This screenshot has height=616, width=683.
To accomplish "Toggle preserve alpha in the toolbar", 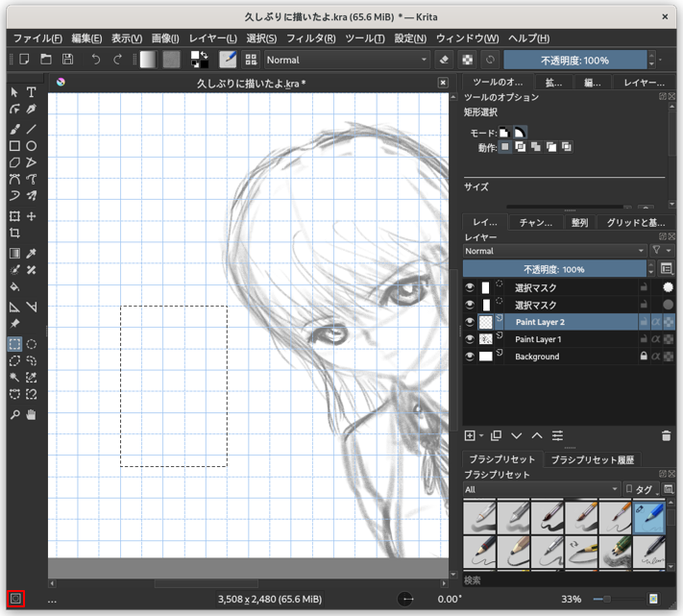I will coord(468,60).
